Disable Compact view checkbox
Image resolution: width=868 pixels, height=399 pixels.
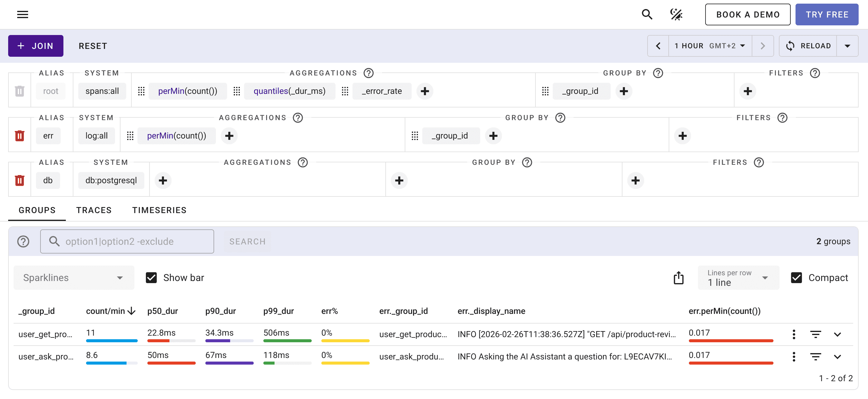pyautogui.click(x=796, y=277)
